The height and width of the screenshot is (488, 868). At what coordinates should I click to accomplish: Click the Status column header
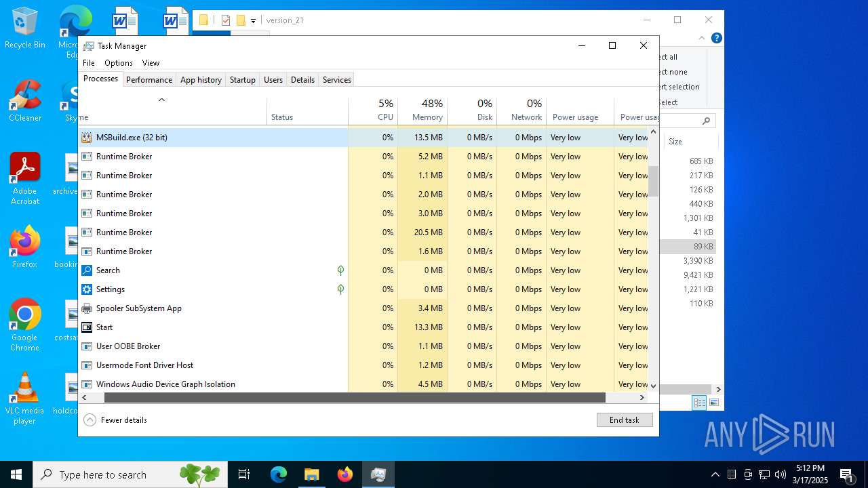[307, 110]
